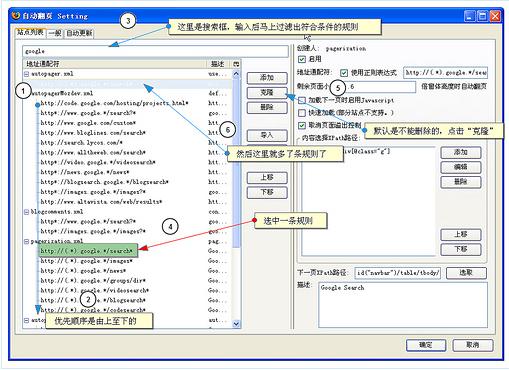Viewport: 509px width, 370px height.
Task: Select the highlighted http://(.*).google.*/search* rule
Action: pos(88,251)
